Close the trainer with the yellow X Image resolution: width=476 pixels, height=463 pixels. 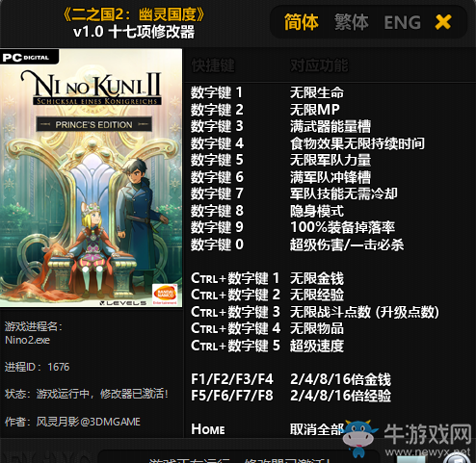pos(443,22)
